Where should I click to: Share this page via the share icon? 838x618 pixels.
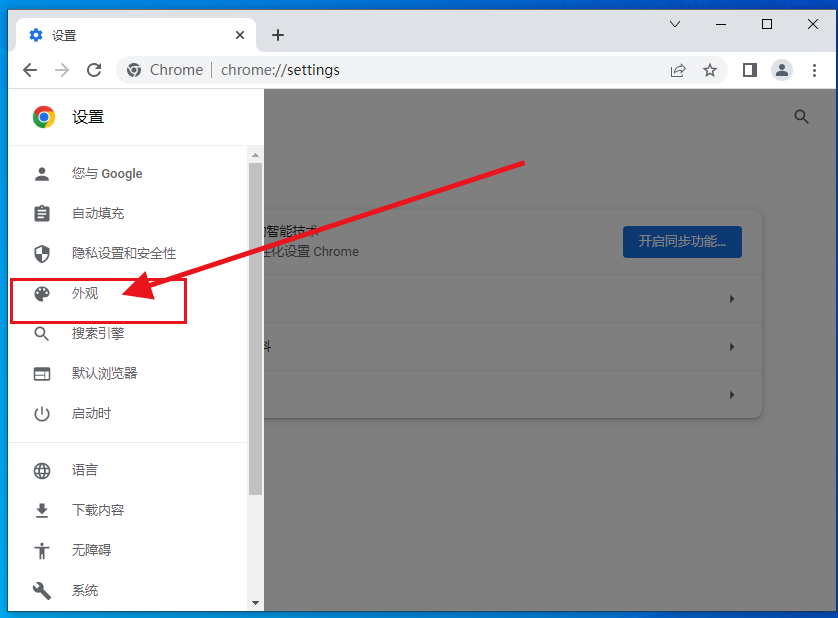678,70
